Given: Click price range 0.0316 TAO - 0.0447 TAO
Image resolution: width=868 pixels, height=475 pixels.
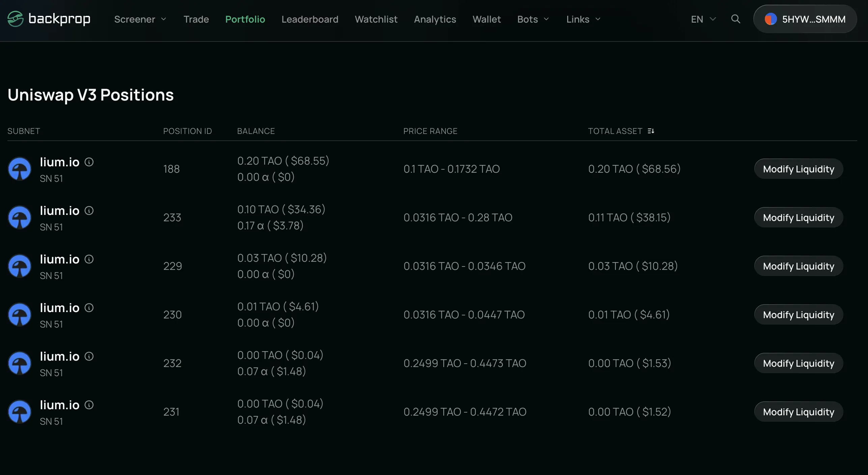Looking at the screenshot, I should (464, 315).
